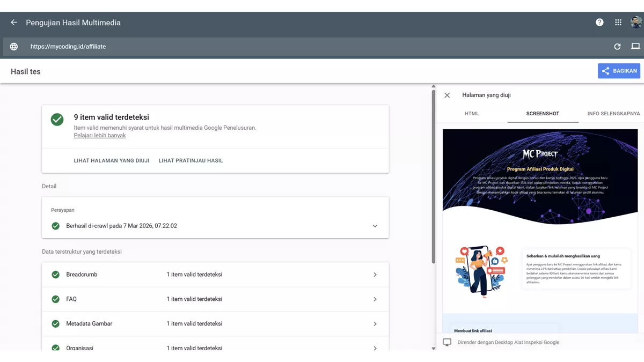Screen dimensions: 644x362
Task: Select the SCREENSHOT tab
Action: tap(543, 114)
